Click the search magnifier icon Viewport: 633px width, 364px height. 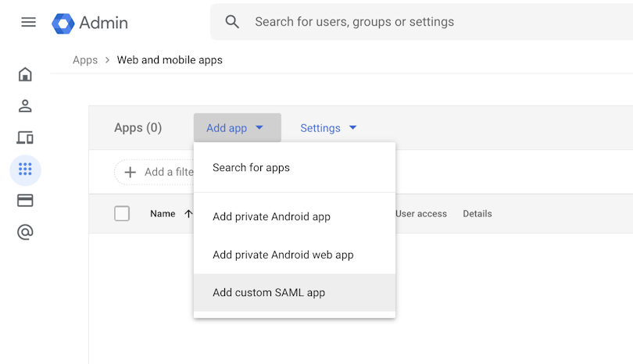click(232, 22)
